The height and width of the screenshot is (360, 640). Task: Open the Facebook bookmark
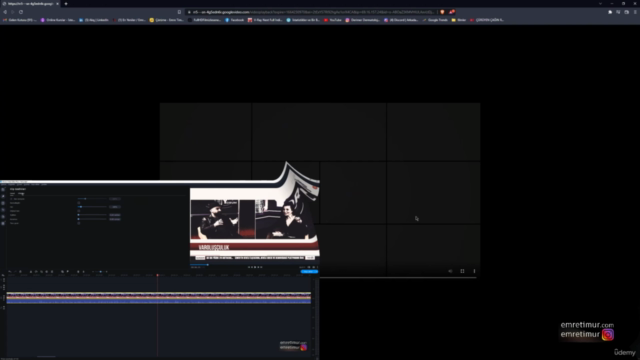coord(235,20)
